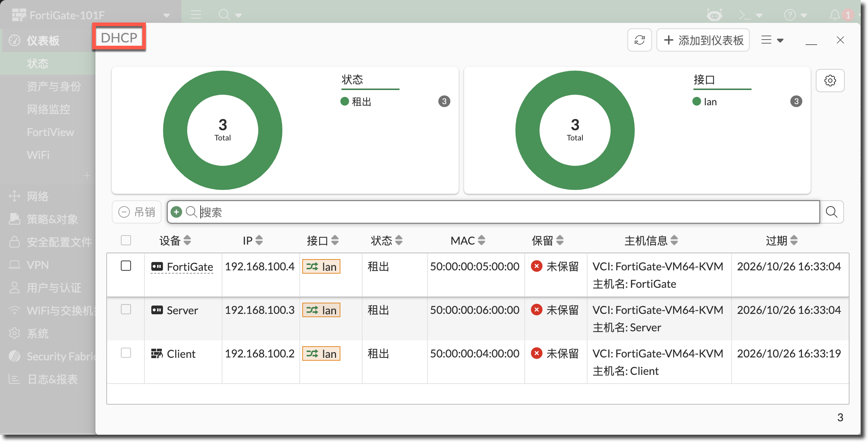
Task: Click lan interface badge in FortiGate row
Action: click(321, 267)
